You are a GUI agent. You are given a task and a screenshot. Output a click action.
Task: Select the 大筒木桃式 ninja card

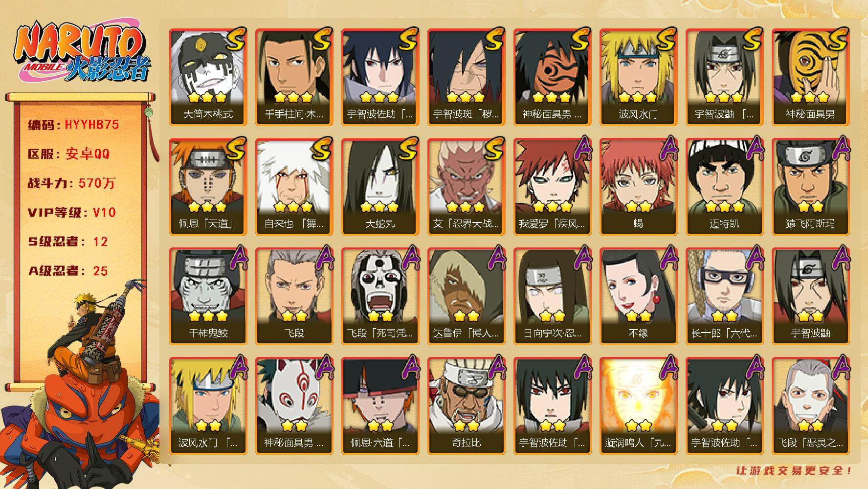coord(208,77)
